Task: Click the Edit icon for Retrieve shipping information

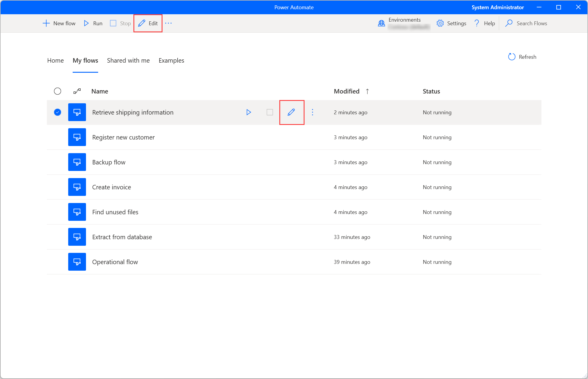Action: coord(291,112)
